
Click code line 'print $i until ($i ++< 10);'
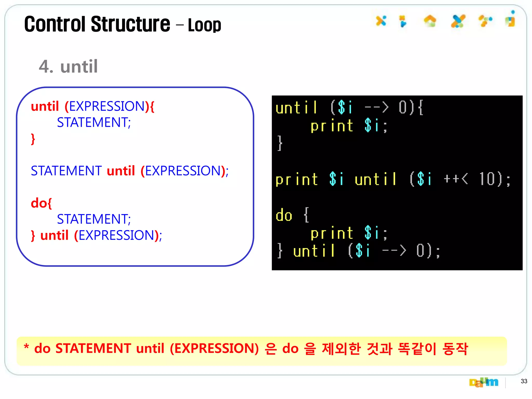393,179
